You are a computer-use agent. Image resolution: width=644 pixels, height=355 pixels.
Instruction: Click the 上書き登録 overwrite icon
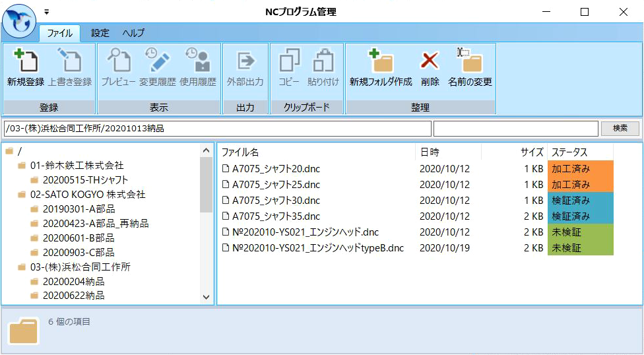[70, 68]
